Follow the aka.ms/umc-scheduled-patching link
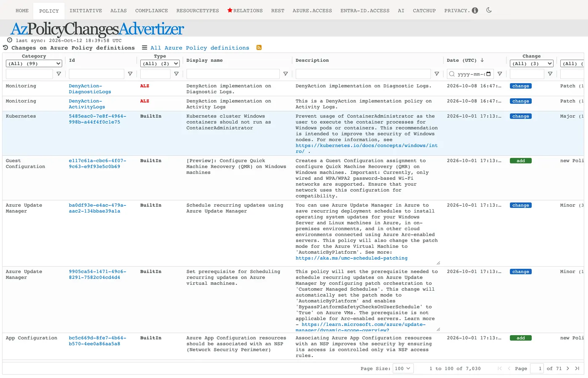 (x=352, y=258)
